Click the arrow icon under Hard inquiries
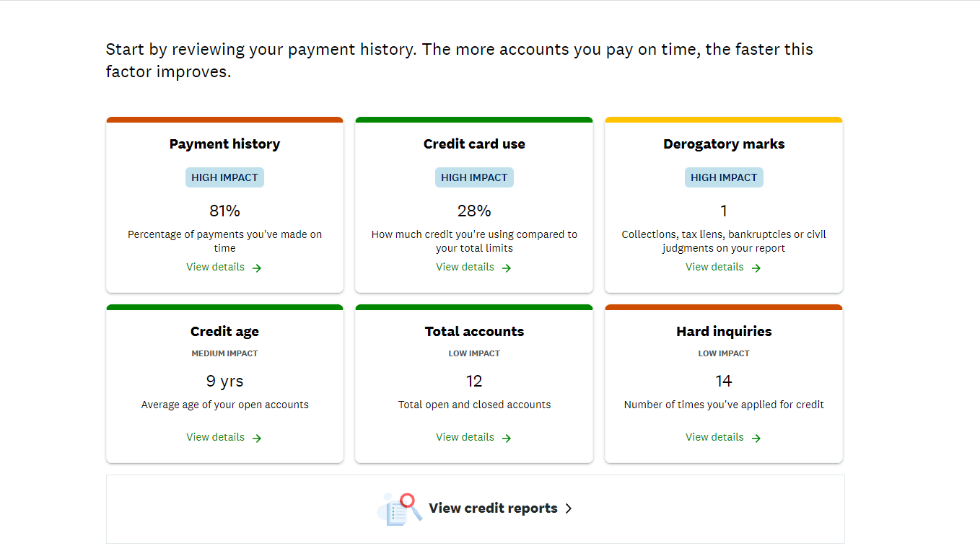The height and width of the screenshot is (551, 980). (x=756, y=438)
